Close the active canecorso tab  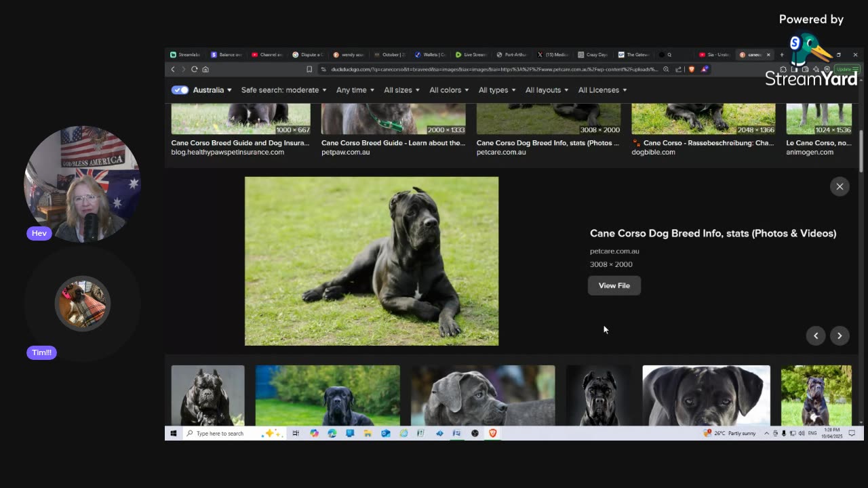pos(768,55)
